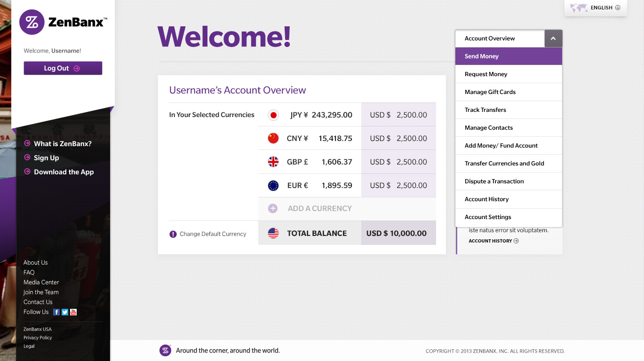Click the EU flag icon

(273, 186)
